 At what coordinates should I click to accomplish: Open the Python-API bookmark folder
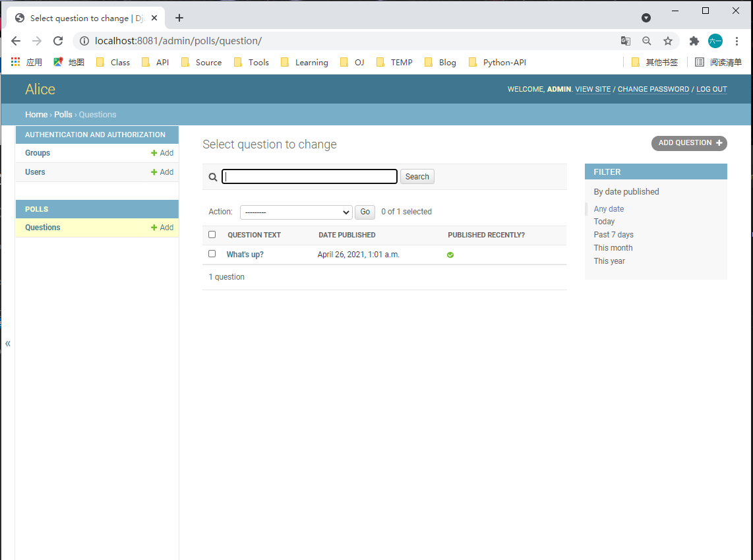(x=497, y=62)
